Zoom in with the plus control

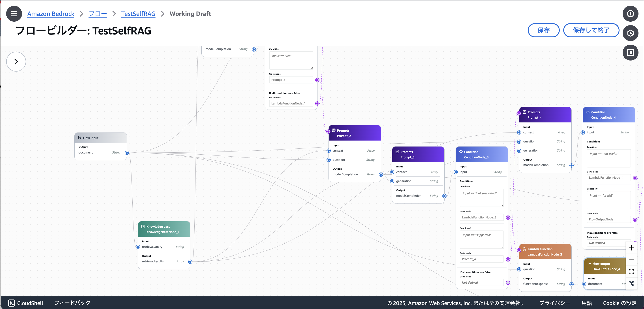click(x=631, y=248)
